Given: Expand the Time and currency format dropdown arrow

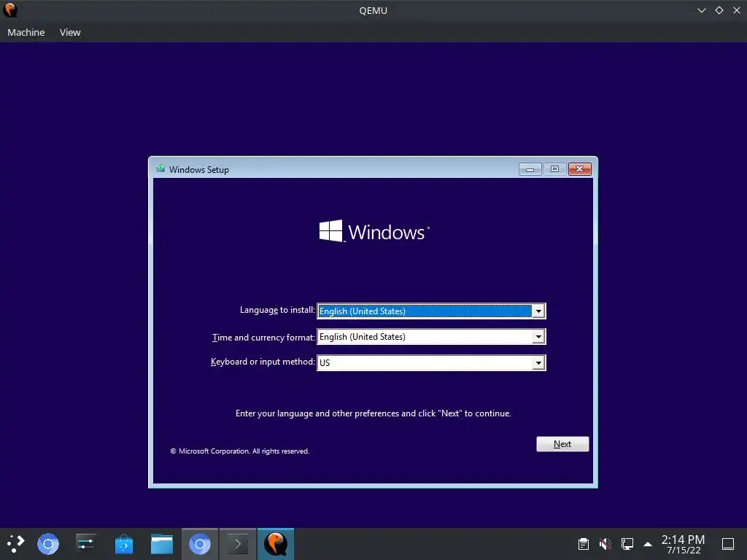Looking at the screenshot, I should (538, 337).
